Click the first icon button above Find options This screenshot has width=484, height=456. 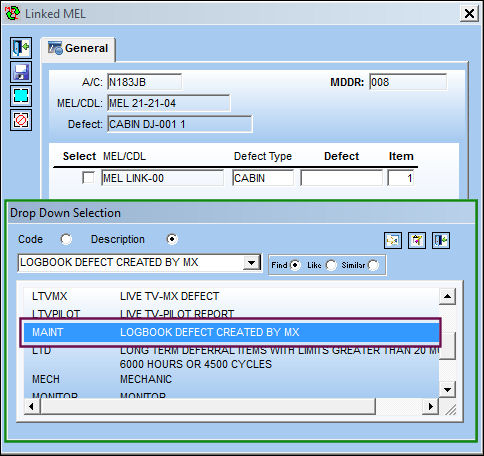(x=393, y=240)
